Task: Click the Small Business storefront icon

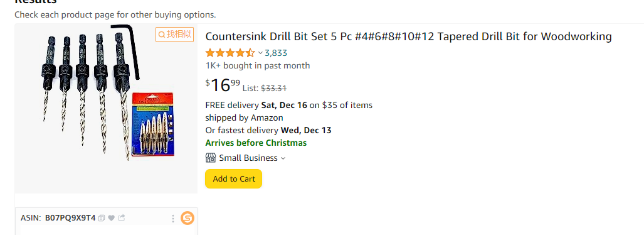Action: pyautogui.click(x=210, y=158)
